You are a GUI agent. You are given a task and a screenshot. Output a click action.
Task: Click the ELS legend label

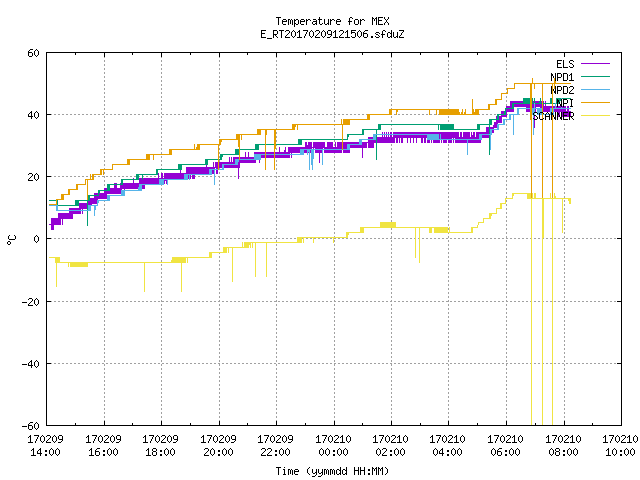(565, 64)
